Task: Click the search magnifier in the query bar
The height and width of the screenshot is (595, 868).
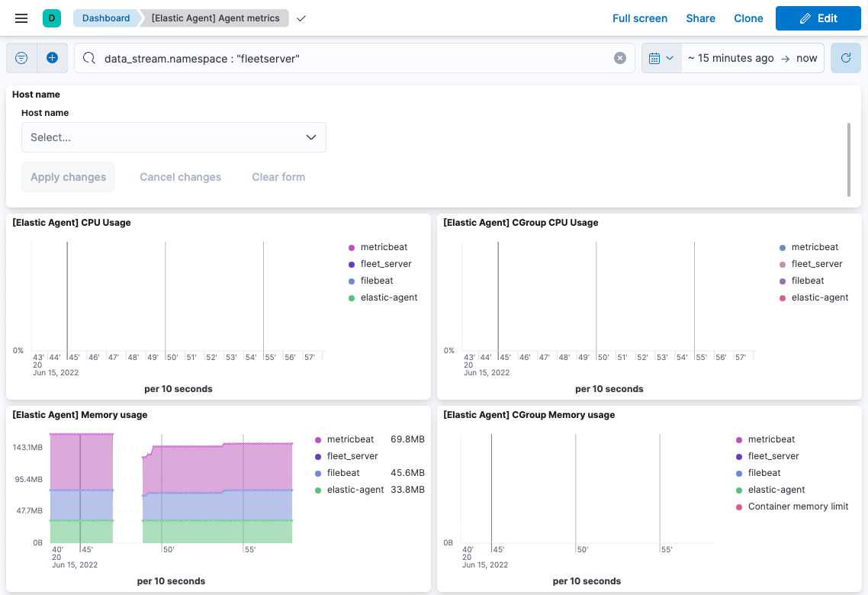Action: (87, 57)
